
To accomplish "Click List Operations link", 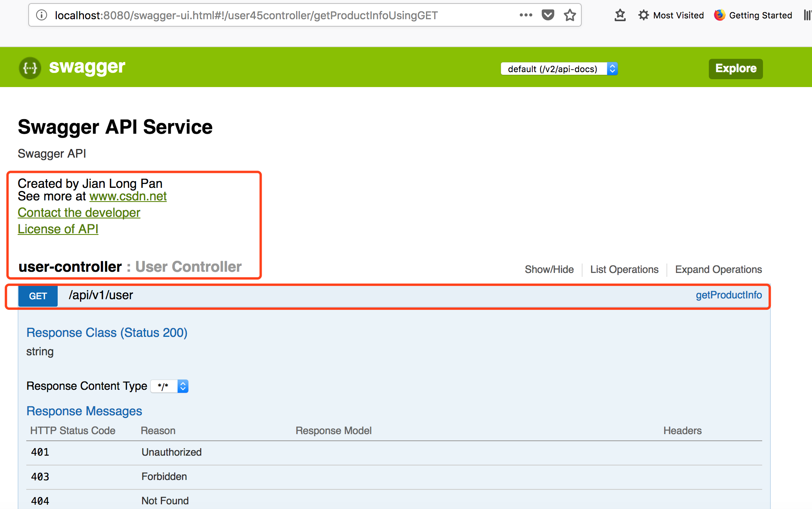I will click(x=624, y=269).
